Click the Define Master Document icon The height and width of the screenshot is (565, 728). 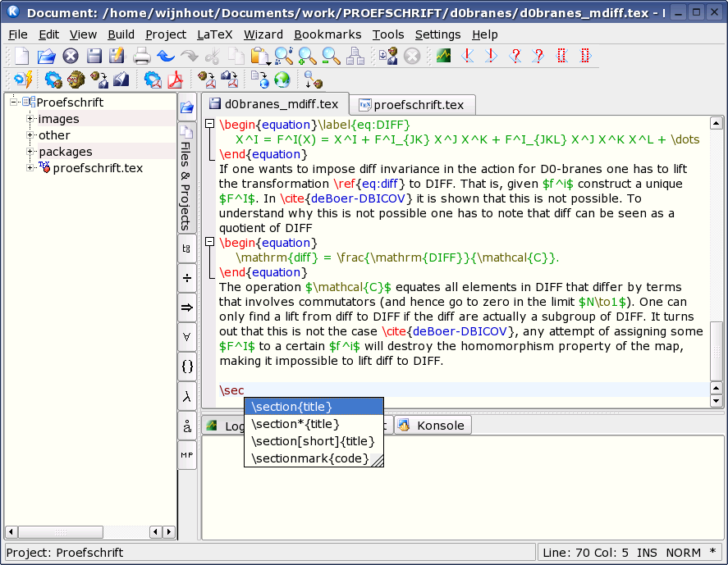(x=388, y=56)
